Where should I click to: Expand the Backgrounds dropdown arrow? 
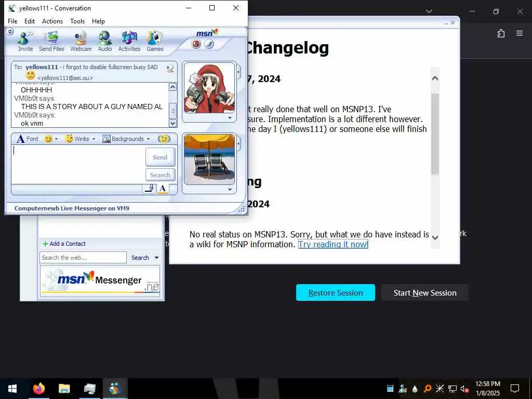point(148,139)
